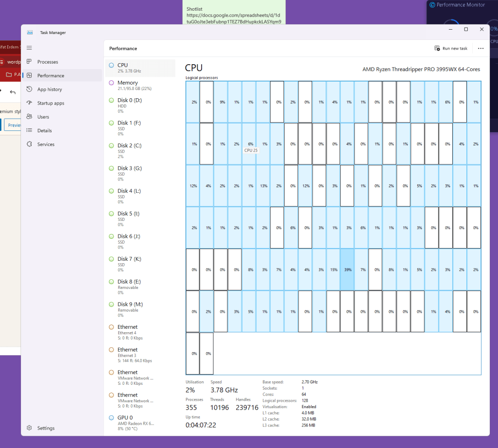Screen dimensions: 498x448
Task: Click the 3.78 GHz speed value
Action: (x=224, y=390)
